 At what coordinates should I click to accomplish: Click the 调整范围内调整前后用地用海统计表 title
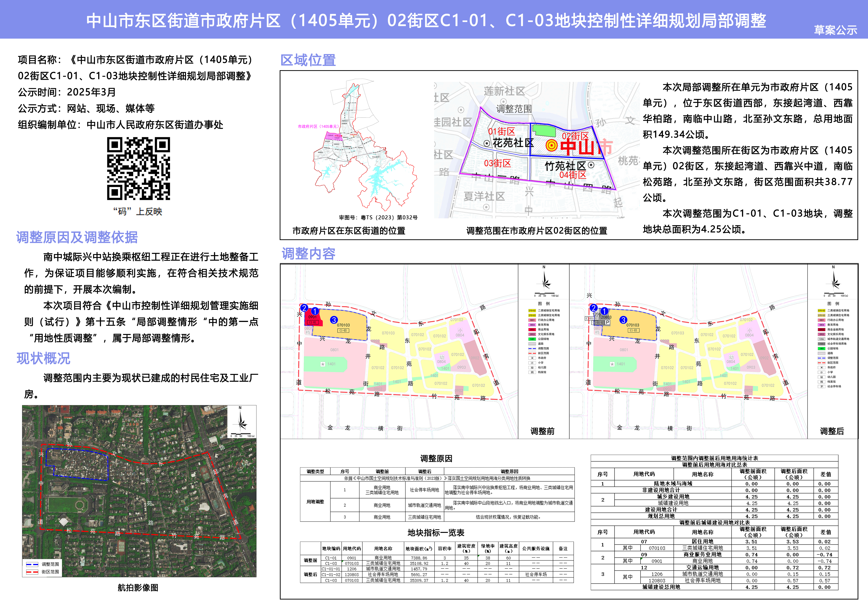coord(715,458)
